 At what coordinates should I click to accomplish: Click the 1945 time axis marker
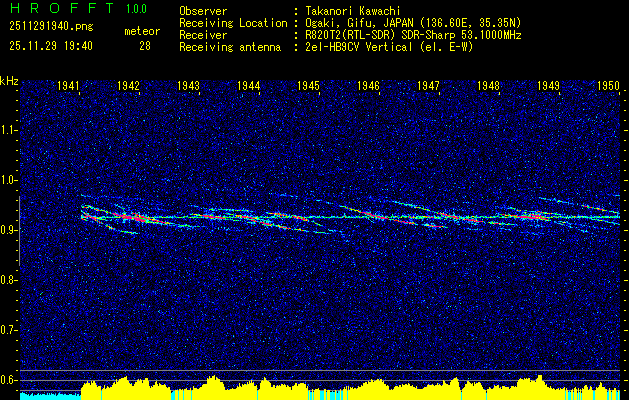pos(308,85)
